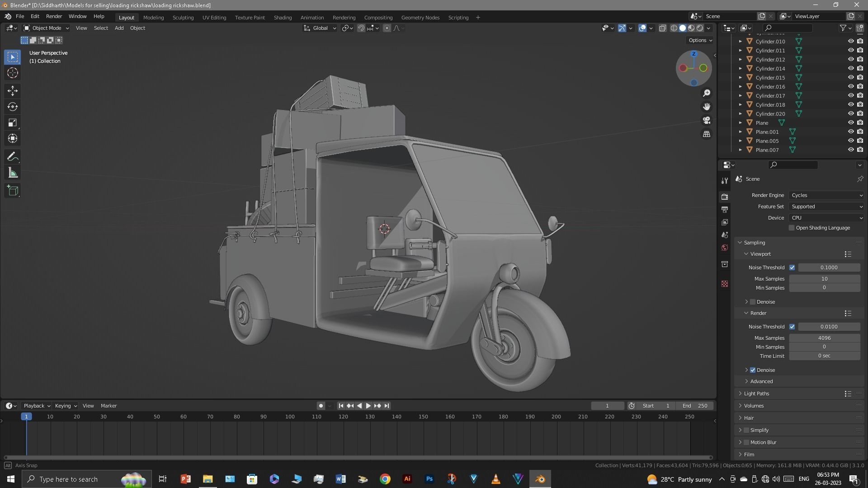The image size is (868, 488).
Task: Open the Device dropdown
Action: pos(827,218)
